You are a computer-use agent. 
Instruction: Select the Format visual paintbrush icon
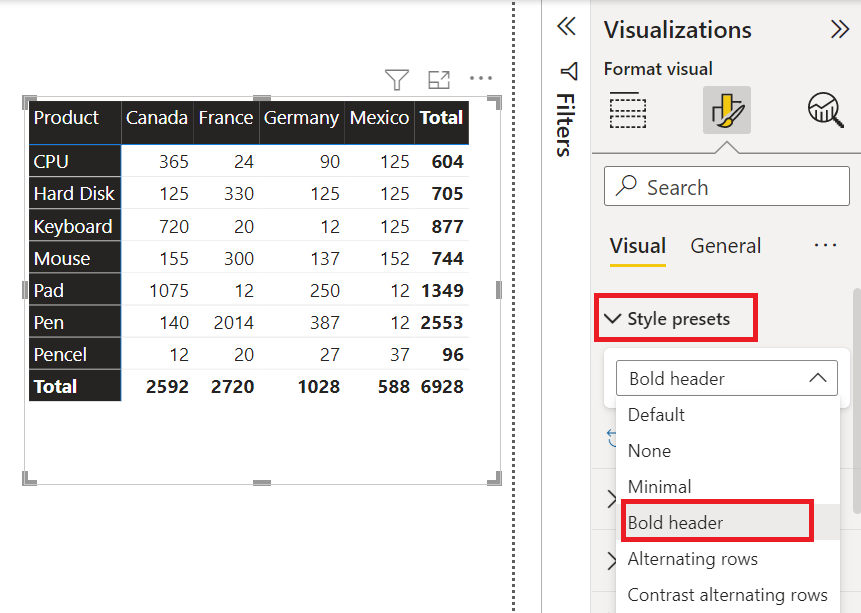(727, 109)
